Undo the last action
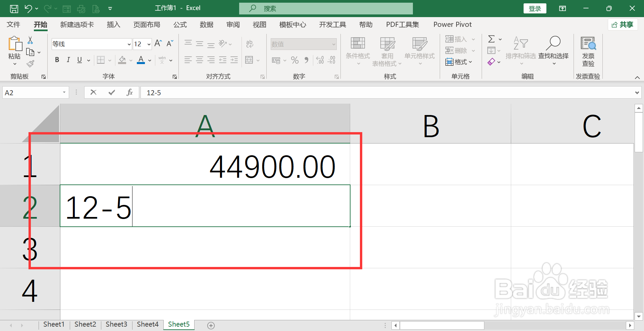 (28, 9)
